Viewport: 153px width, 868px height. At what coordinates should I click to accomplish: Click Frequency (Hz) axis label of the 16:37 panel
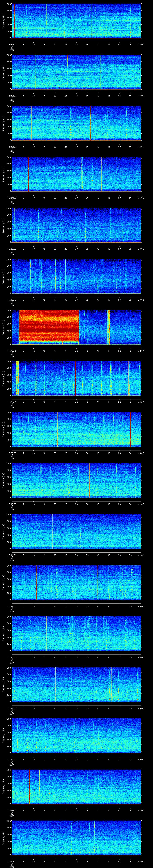coord(3,327)
